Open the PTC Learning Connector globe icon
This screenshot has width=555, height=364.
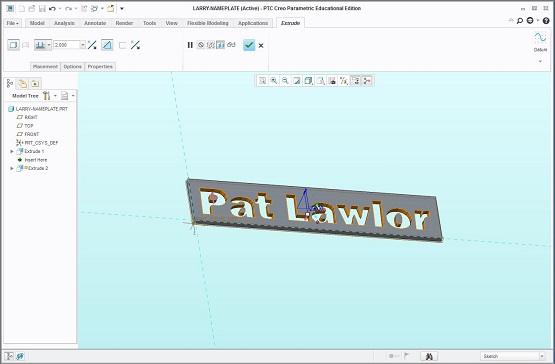(530, 21)
